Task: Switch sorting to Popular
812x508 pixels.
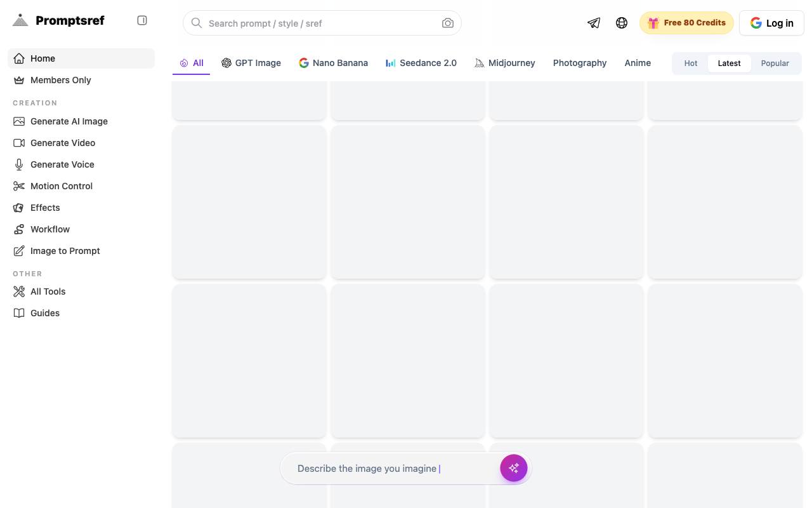Action: (x=775, y=63)
